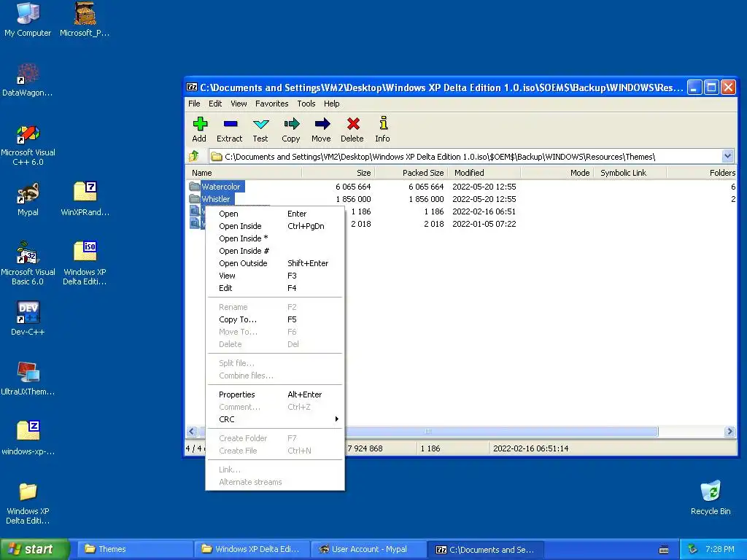This screenshot has width=747, height=560.
Task: Click the C:\Documents and Se... taskbar button
Action: coord(485,549)
